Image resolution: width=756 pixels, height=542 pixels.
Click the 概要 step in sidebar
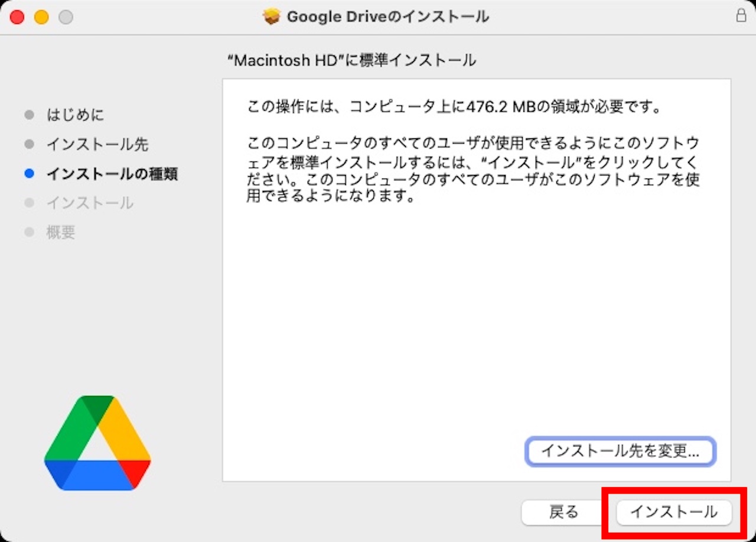coord(61,232)
